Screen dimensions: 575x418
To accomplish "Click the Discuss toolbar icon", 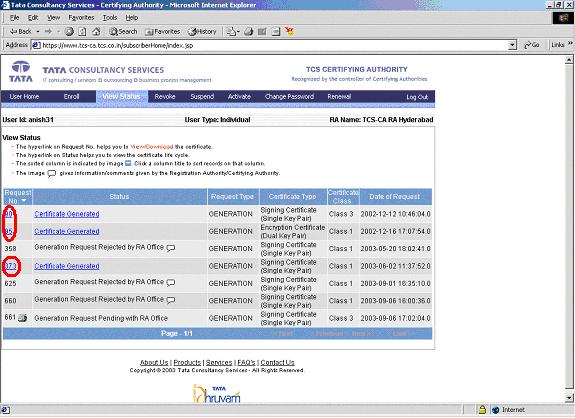I will (x=276, y=32).
